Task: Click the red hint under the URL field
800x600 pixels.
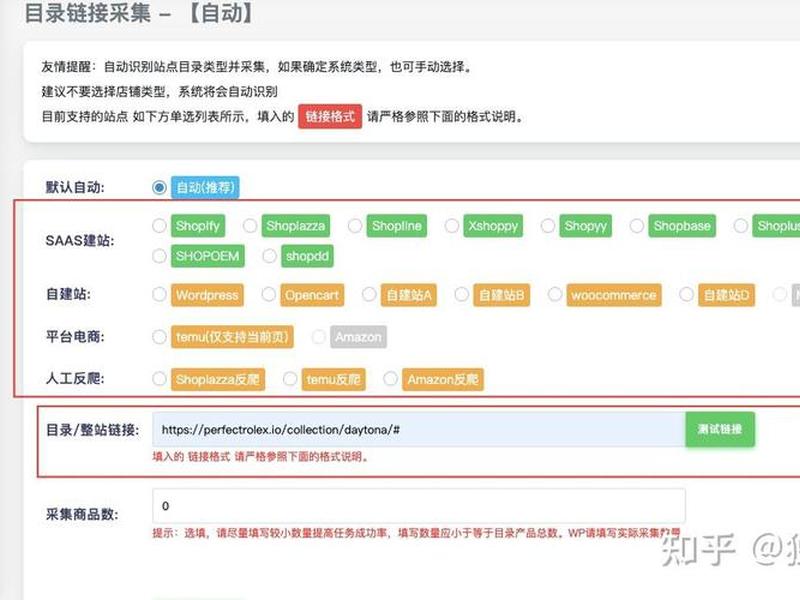Action: pos(260,457)
